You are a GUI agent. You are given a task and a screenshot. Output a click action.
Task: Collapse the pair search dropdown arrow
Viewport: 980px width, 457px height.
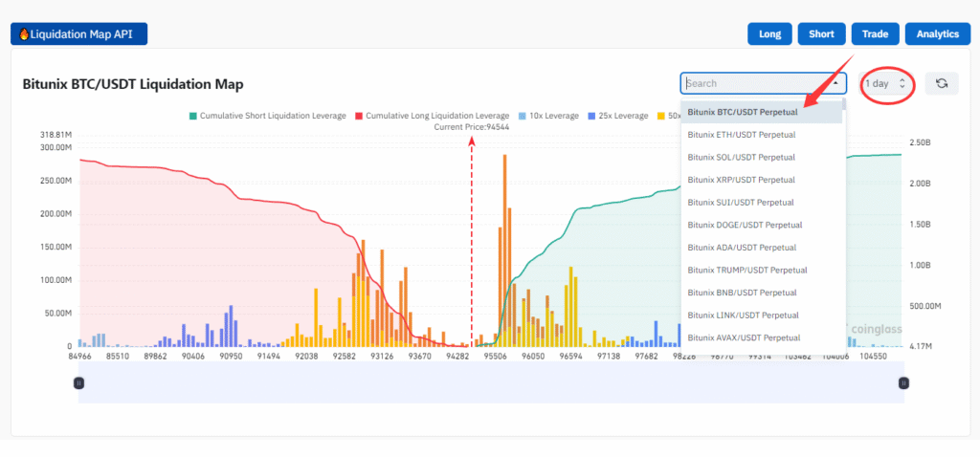pyautogui.click(x=835, y=84)
